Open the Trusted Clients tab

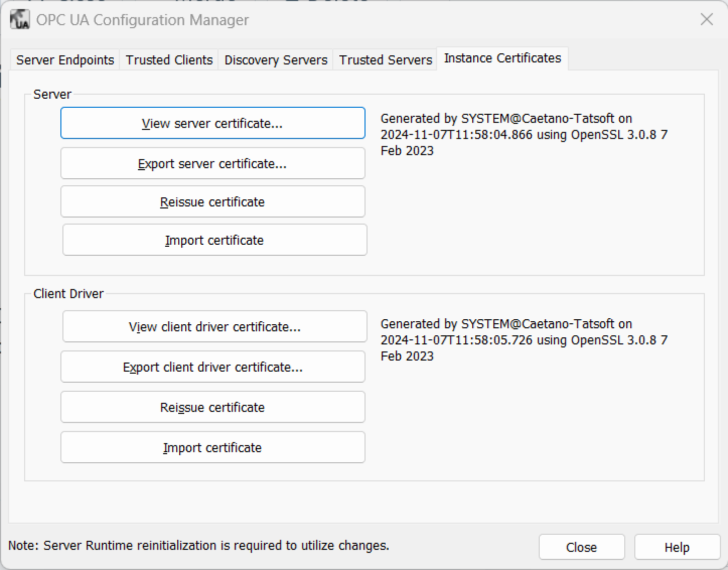coord(169,60)
